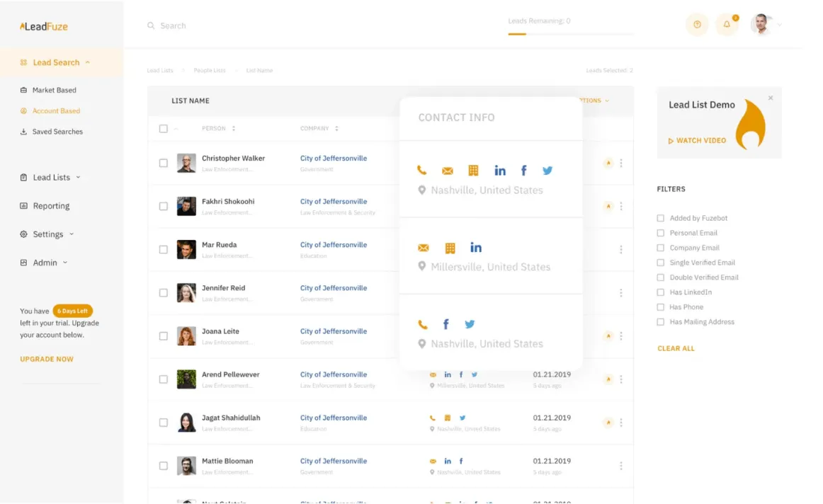
Task: Open the selection dropdown next to header checkbox
Action: coord(176,129)
